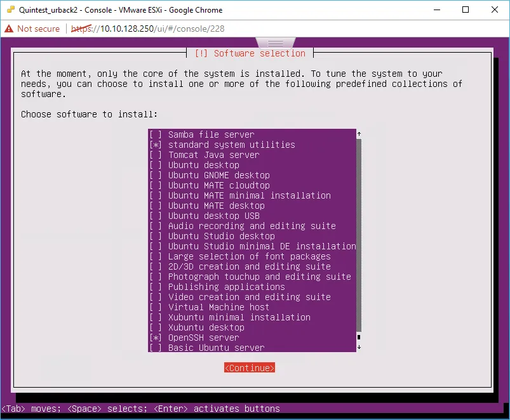
Task: Toggle the Ubuntu Studio desktop checkbox
Action: coord(156,236)
